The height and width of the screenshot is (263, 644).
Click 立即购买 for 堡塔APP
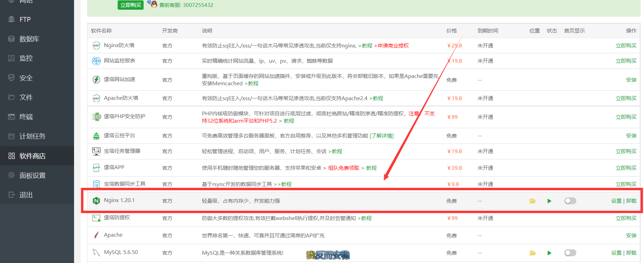[x=626, y=168]
